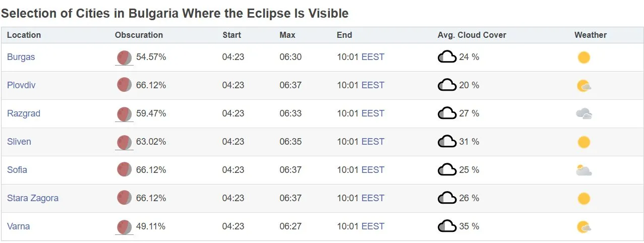Click the Location column header

[24, 35]
